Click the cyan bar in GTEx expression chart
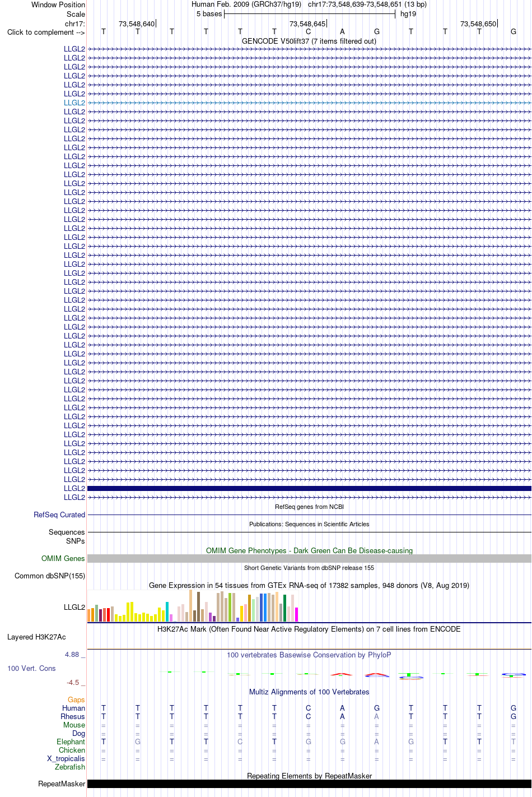Viewport: 532px width, 797px height. point(167,611)
